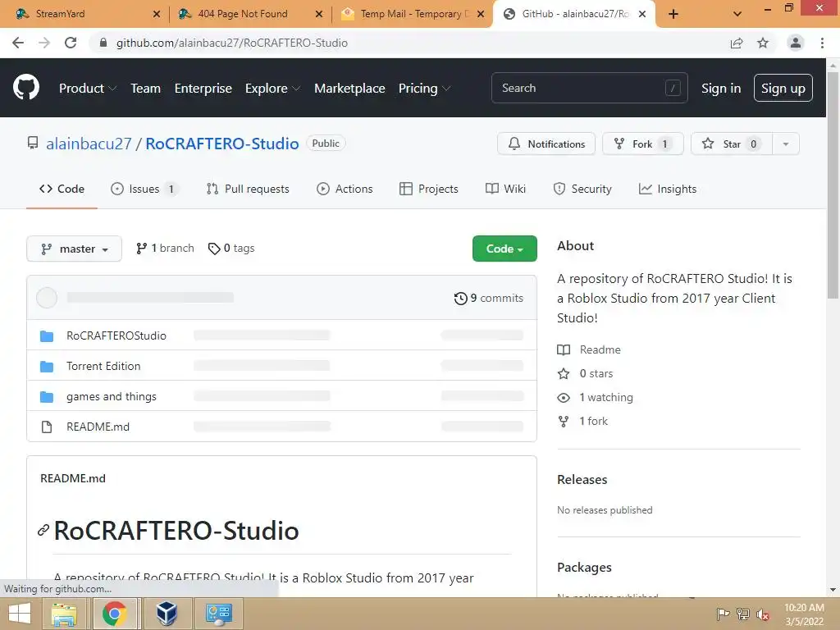The height and width of the screenshot is (630, 840).
Task: Reload the page with the refresh icon
Action: click(71, 43)
